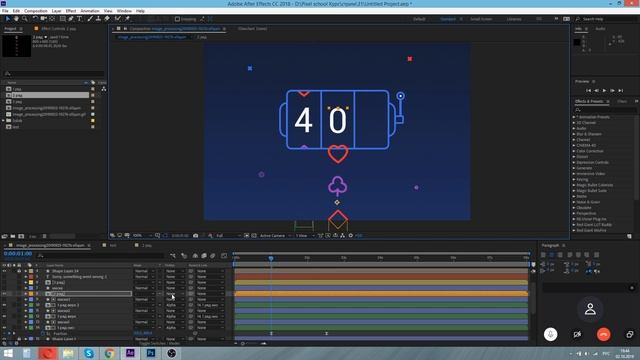640x360 pixels.
Task: Jump to last frame in Preview panel
Action: tap(621, 91)
